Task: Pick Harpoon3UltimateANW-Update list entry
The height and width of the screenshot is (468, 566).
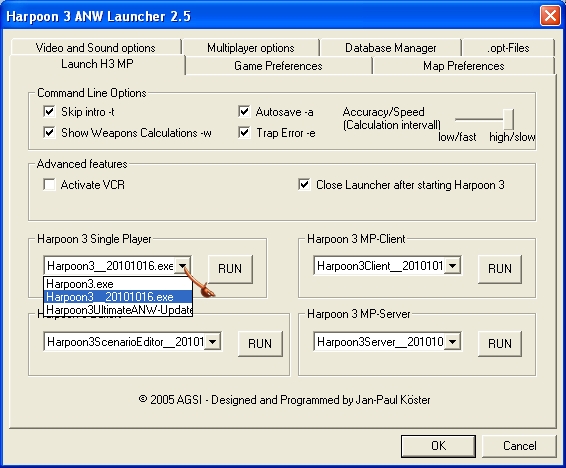Action: [x=118, y=310]
